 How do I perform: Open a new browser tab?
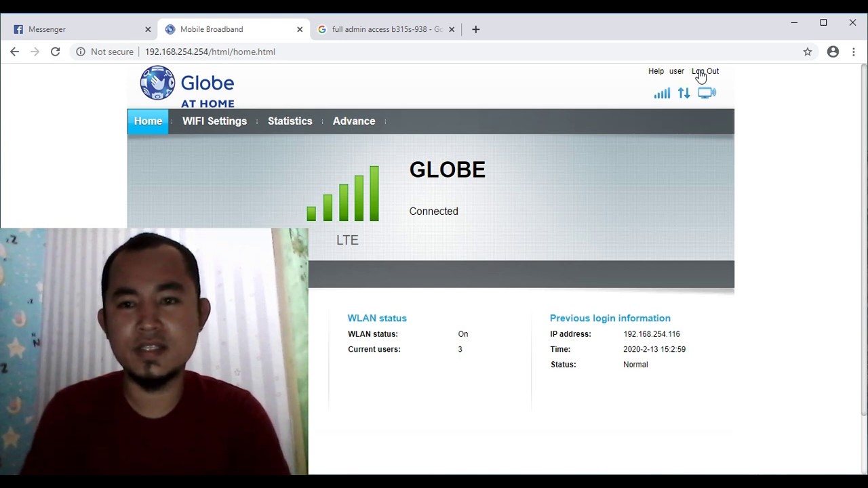pyautogui.click(x=475, y=29)
